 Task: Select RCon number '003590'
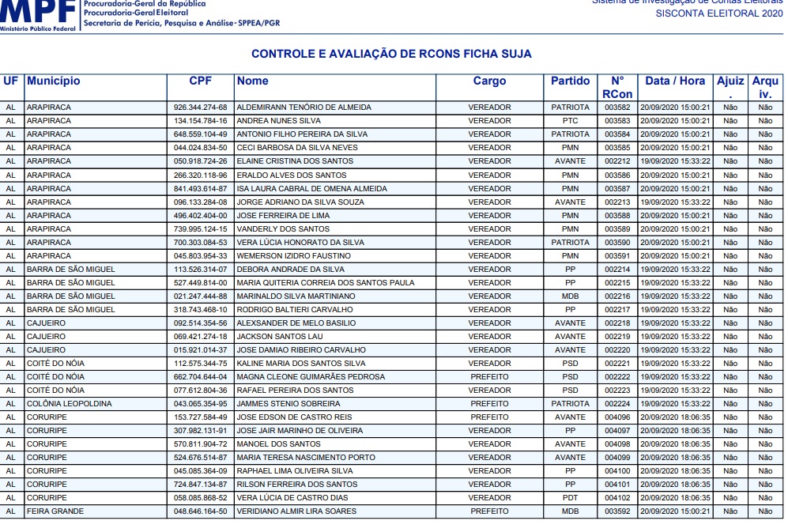[617, 243]
